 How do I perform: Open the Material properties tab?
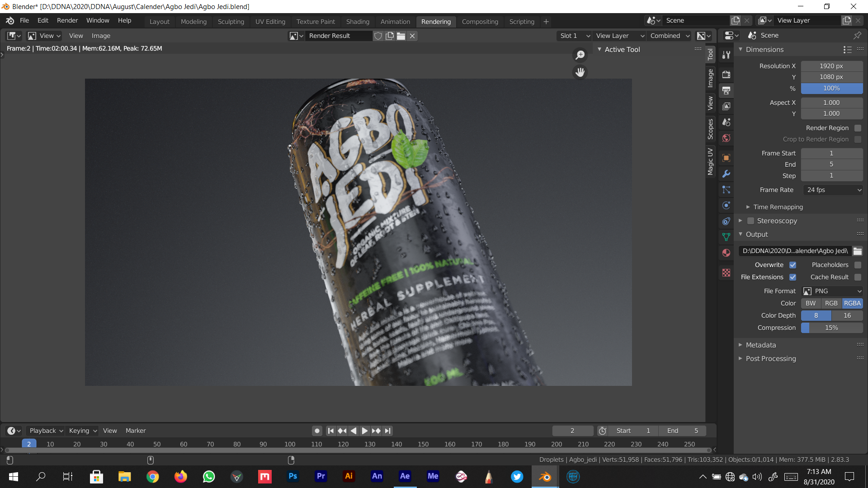(726, 253)
